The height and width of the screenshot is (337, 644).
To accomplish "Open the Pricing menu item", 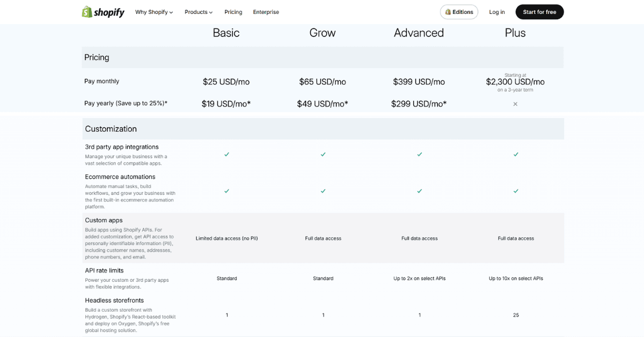I will click(233, 12).
